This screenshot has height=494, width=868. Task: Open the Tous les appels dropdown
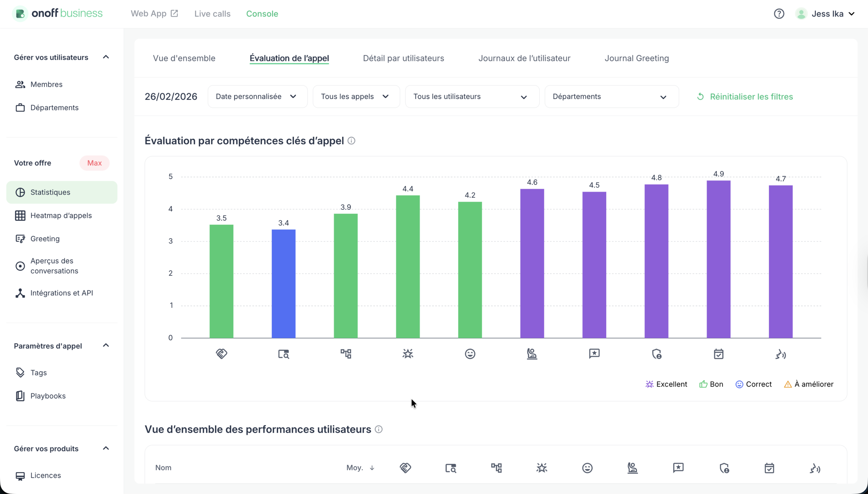coord(356,96)
